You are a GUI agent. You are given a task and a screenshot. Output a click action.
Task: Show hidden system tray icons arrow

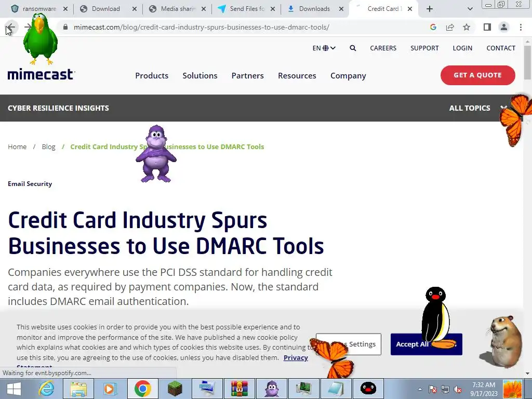coord(420,389)
